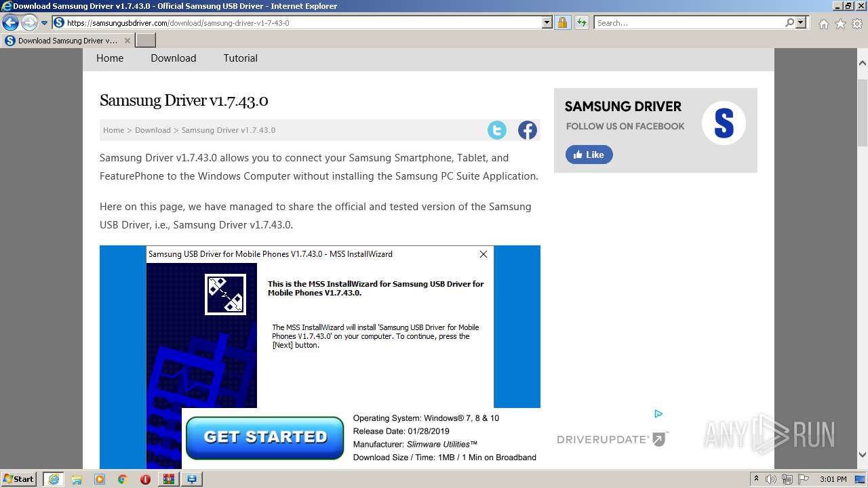Viewport: 868px width, 488px height.
Task: Click the 3:01 PM clock
Action: 833,479
